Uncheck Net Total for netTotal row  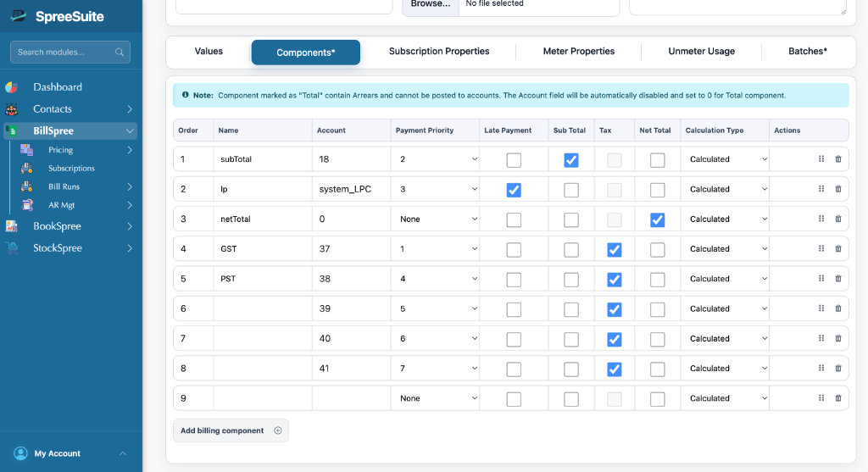tap(657, 219)
